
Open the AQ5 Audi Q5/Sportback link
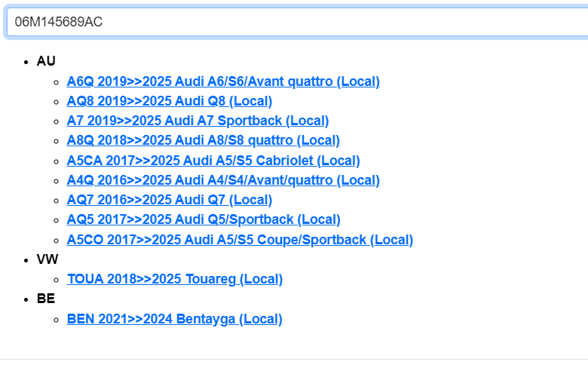(204, 219)
